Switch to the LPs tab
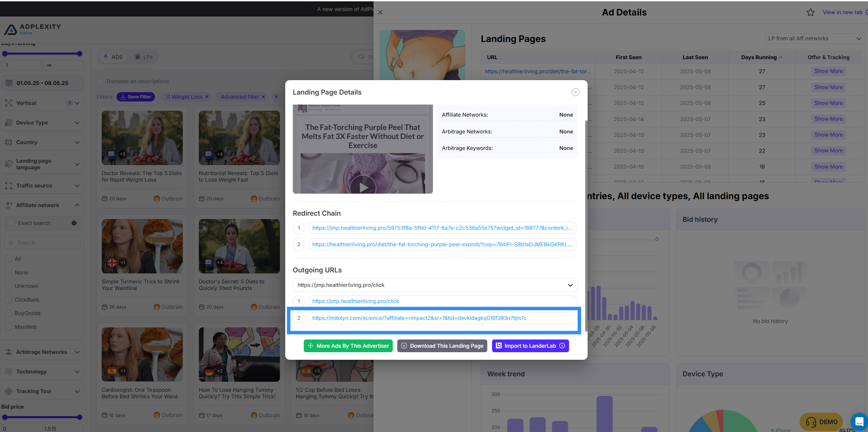Viewport: 868px width, 432px height. [144, 57]
